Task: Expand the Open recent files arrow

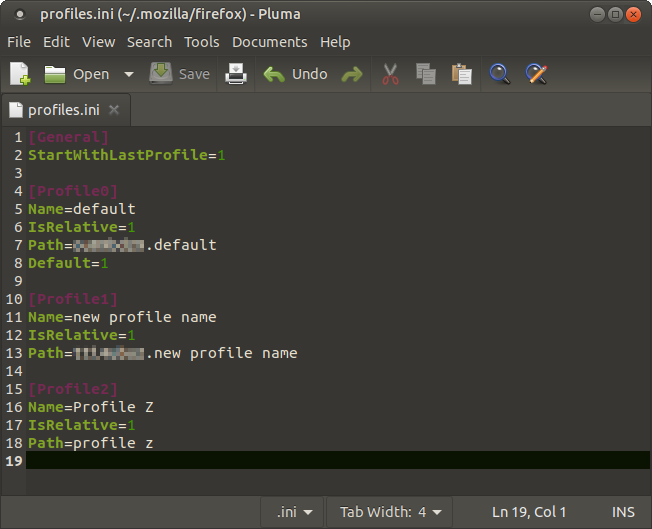Action: (129, 74)
